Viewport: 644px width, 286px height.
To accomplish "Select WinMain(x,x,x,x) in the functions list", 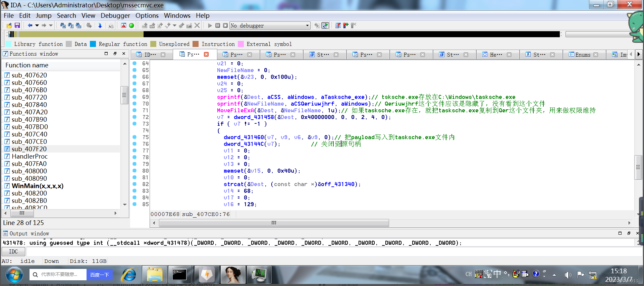I will 38,186.
